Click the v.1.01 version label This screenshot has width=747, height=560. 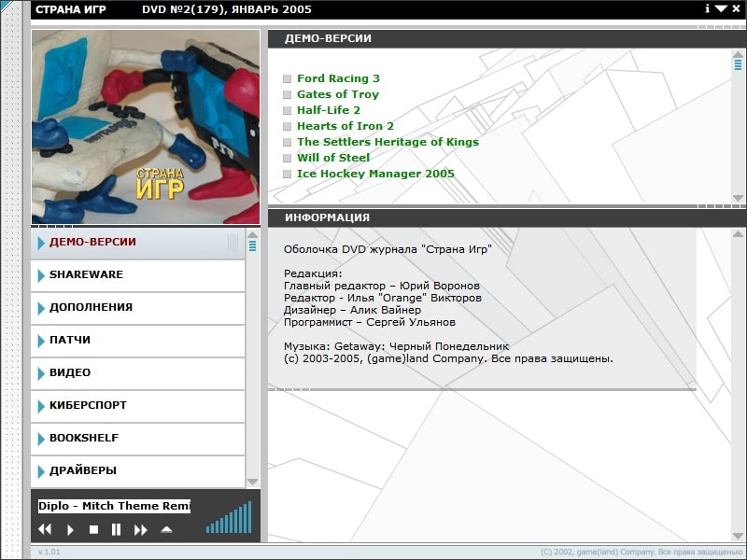pyautogui.click(x=49, y=552)
